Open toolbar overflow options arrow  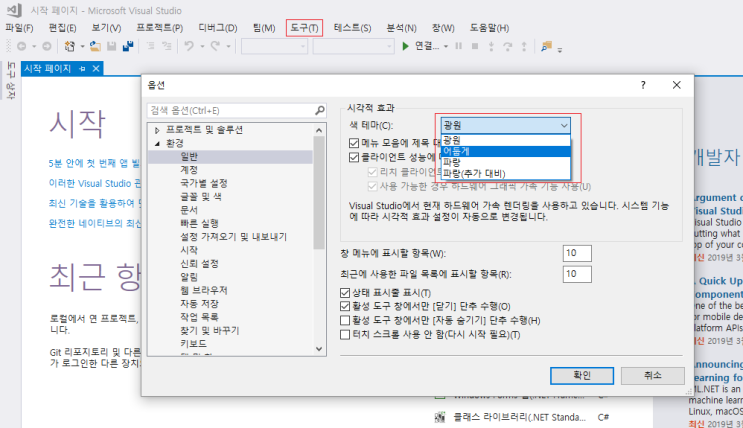[x=560, y=50]
